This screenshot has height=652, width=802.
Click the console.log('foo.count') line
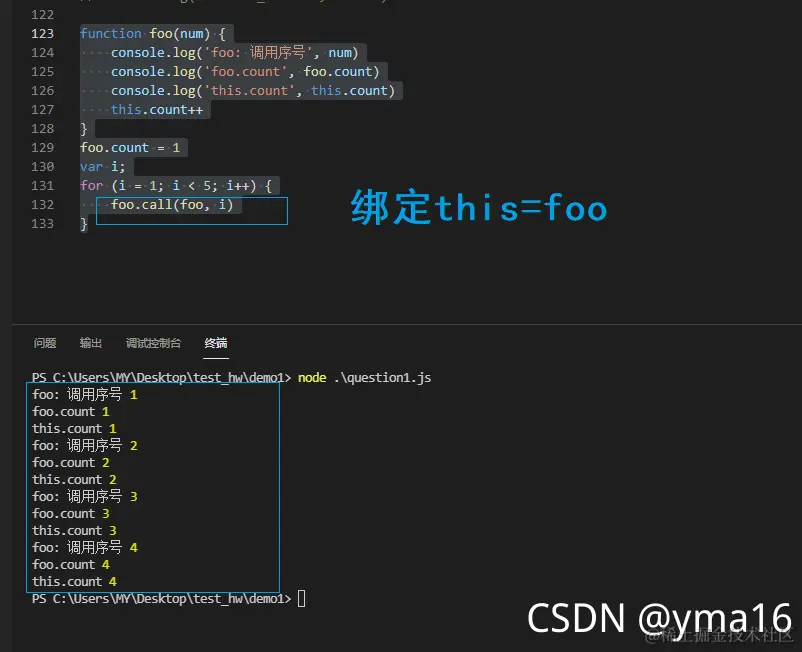pos(245,72)
